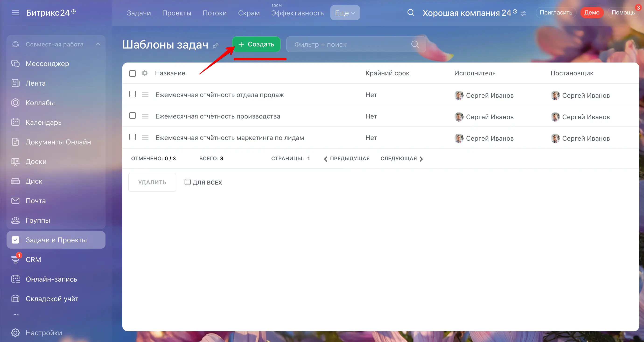Click the sliders icon beside company name
The width and height of the screenshot is (644, 342).
524,14
